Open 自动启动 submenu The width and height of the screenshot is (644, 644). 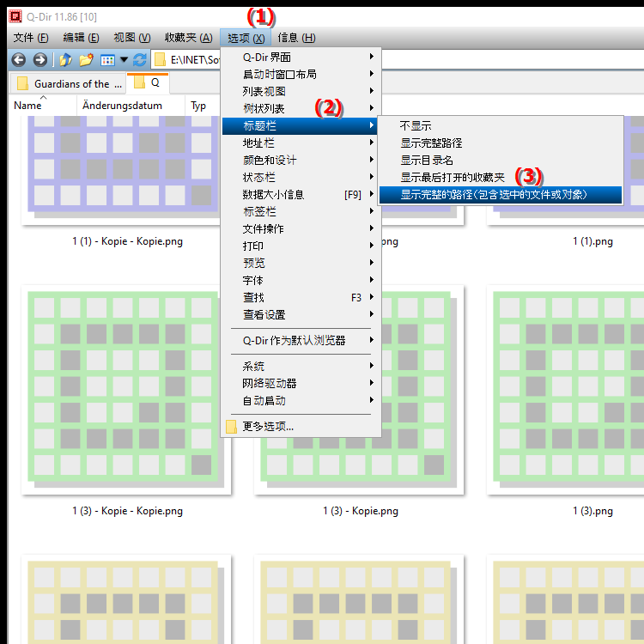coord(301,400)
